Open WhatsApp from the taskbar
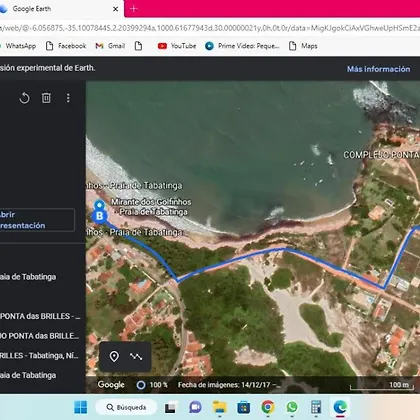The width and height of the screenshot is (420, 420). (292, 407)
